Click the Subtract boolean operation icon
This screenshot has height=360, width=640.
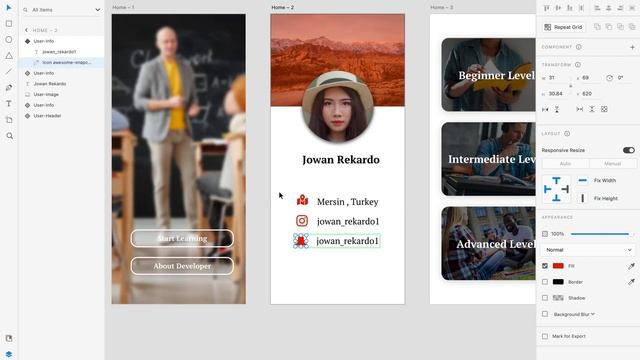[x=609, y=27]
